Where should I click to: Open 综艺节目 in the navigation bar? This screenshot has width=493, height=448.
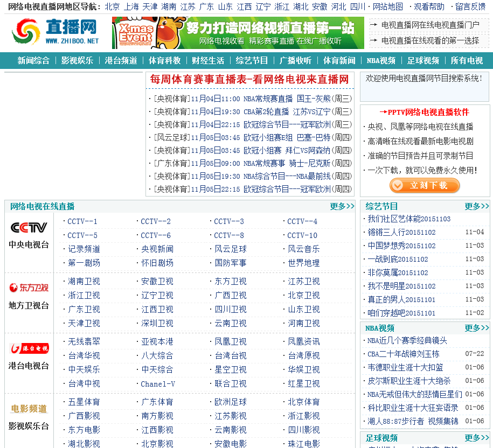coord(252,60)
